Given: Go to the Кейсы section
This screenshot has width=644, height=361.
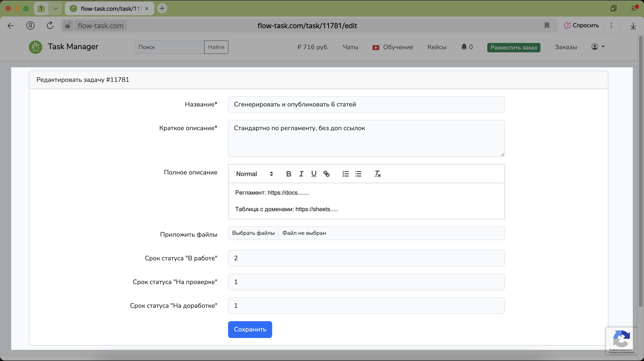Looking at the screenshot, I should coord(437,47).
